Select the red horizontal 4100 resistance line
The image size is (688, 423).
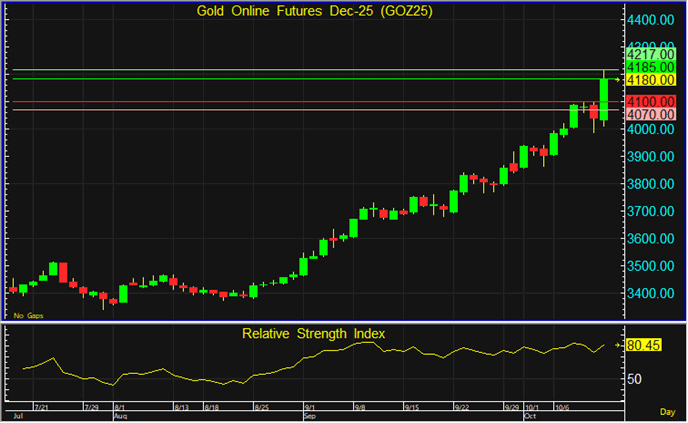pyautogui.click(x=316, y=102)
